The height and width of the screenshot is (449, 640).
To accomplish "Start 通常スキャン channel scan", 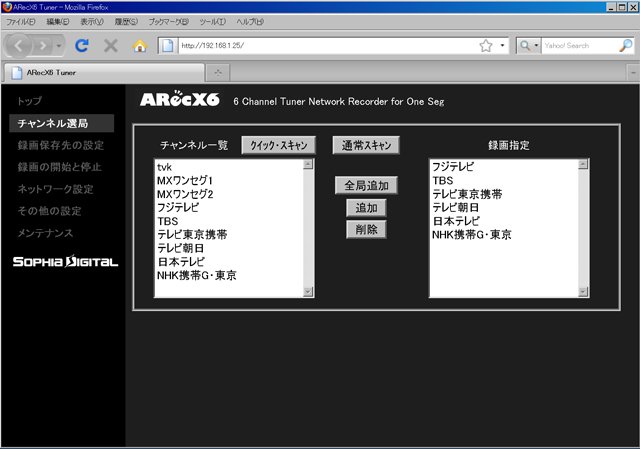I will coord(366,145).
